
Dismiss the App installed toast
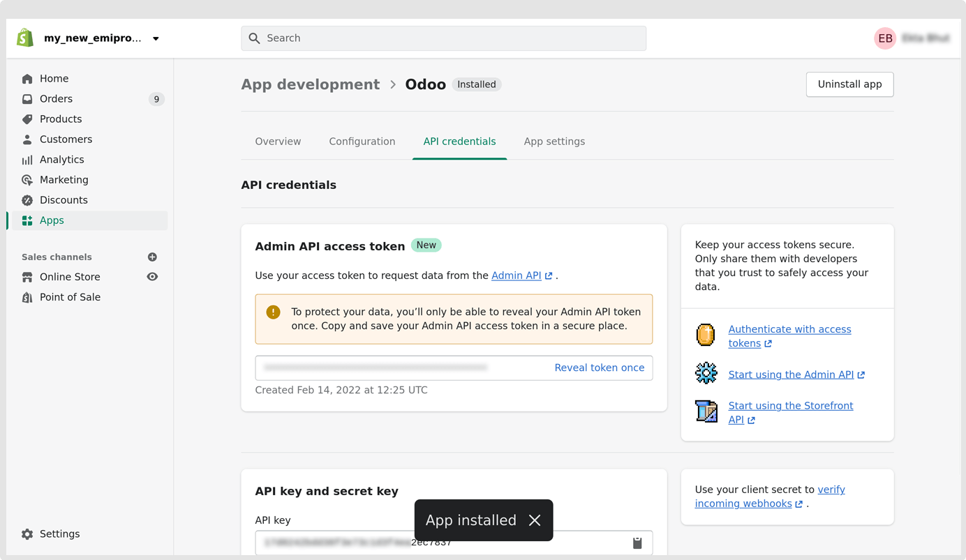pos(535,520)
